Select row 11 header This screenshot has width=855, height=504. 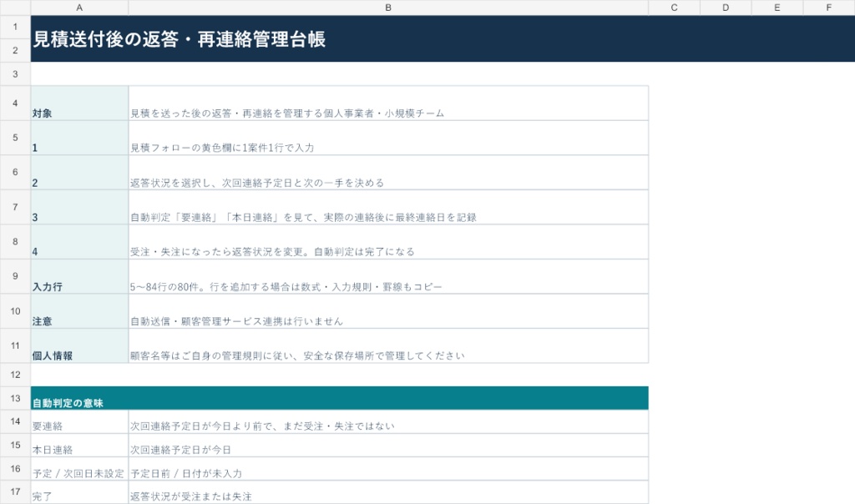point(15,345)
